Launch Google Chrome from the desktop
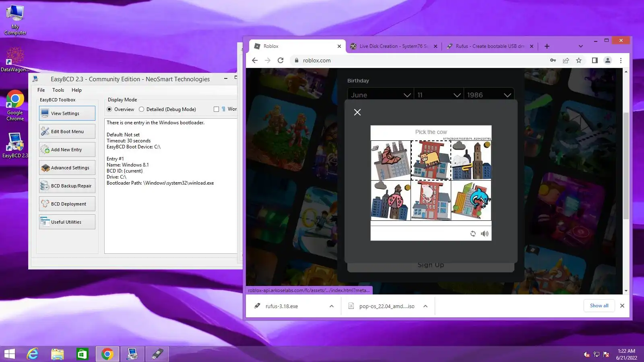This screenshot has height=362, width=644. tap(15, 105)
